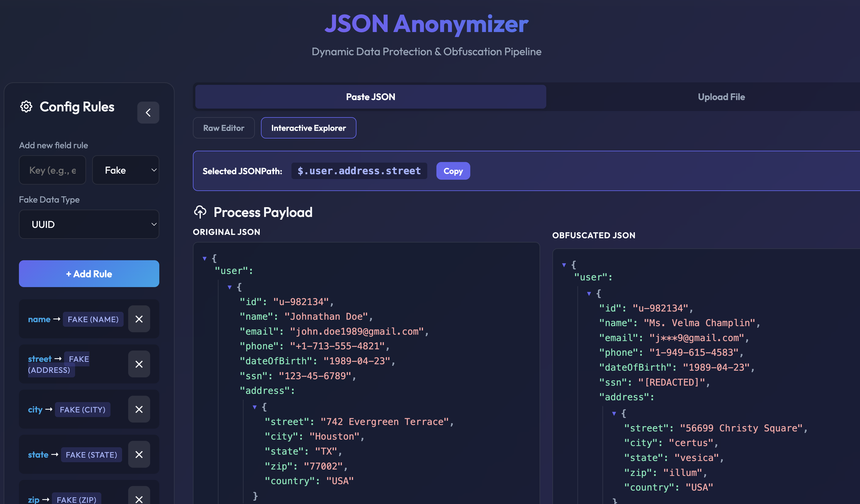The image size is (860, 504).
Task: Delete the city rule
Action: click(139, 409)
